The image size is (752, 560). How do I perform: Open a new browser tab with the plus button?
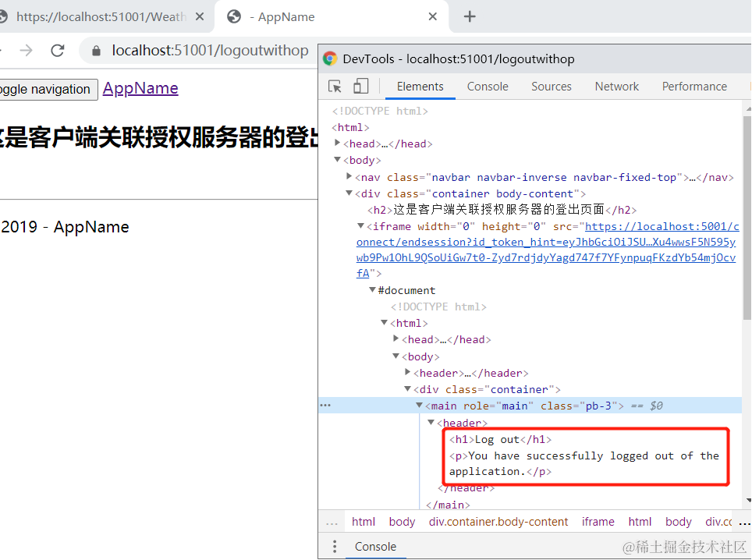pos(470,17)
